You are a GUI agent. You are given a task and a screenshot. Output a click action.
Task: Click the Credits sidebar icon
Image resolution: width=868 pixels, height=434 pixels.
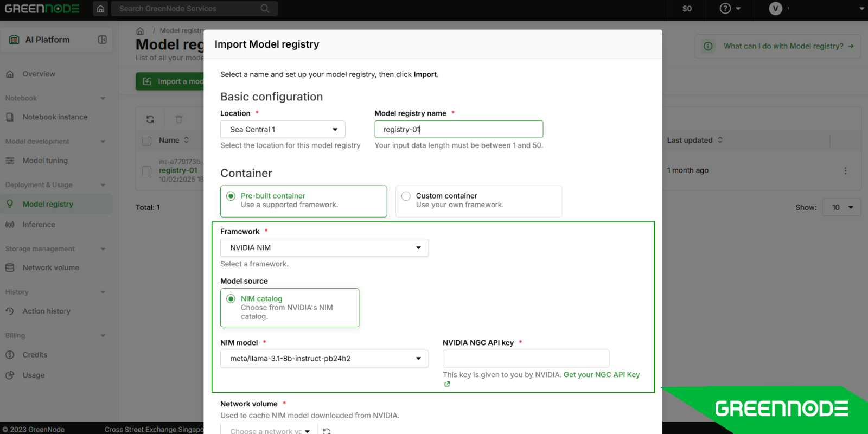click(x=10, y=355)
